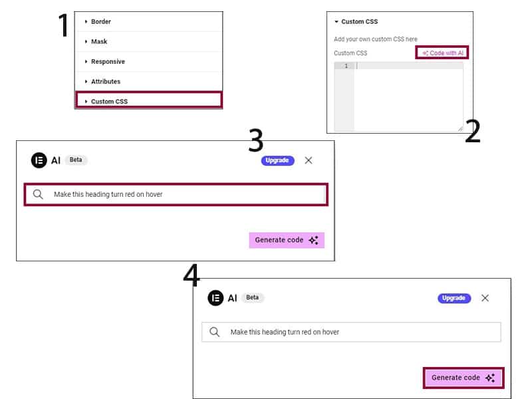Viewport: 532px width, 399px height.
Task: Click the Code with AI link
Action: pos(442,53)
